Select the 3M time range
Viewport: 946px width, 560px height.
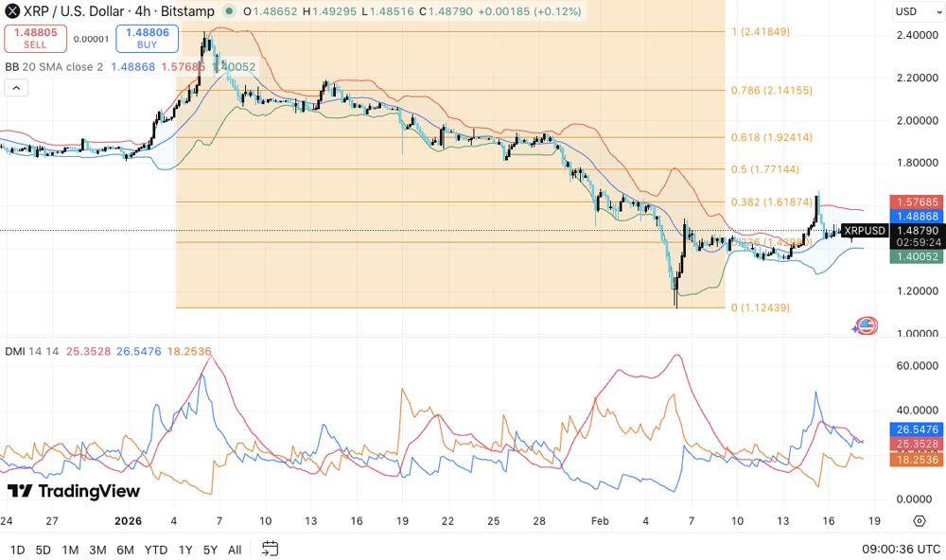[x=97, y=550]
